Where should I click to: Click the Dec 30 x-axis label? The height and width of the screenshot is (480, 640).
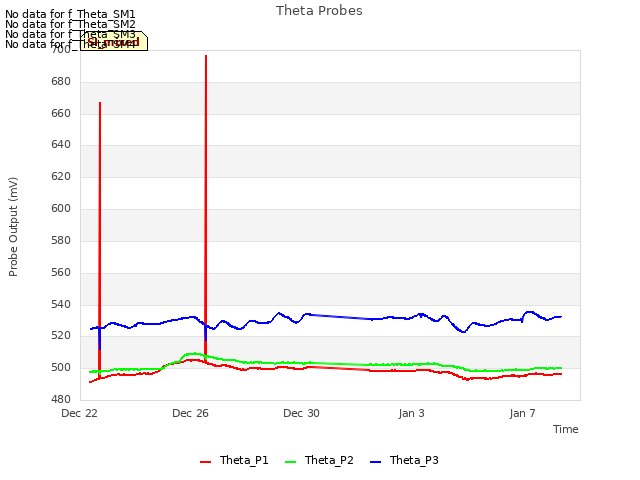click(301, 413)
